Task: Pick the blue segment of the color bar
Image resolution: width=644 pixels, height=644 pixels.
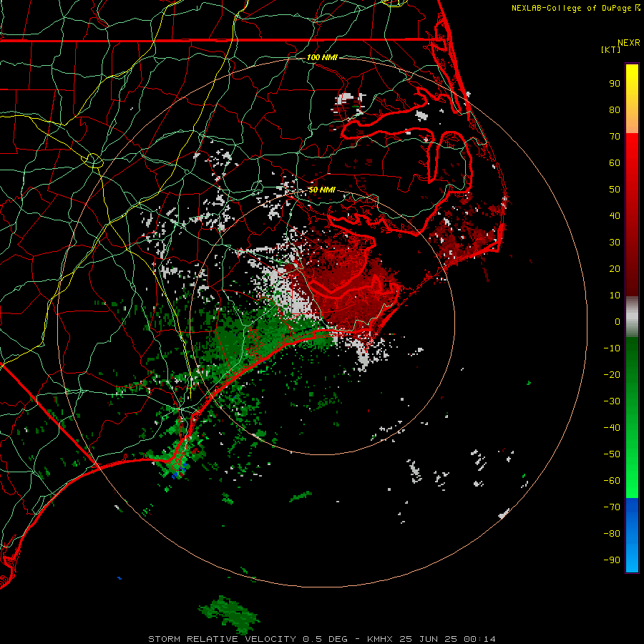Action: [632, 535]
